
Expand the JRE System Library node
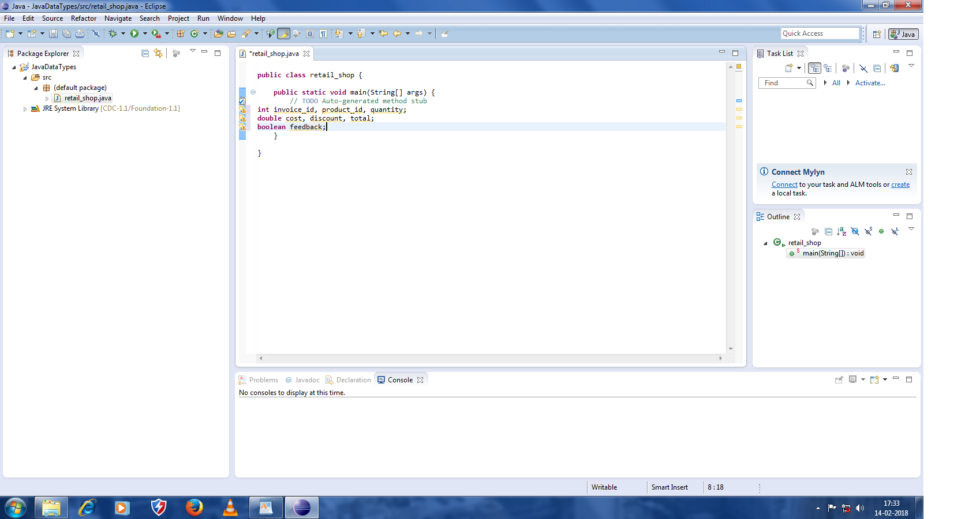[25, 109]
